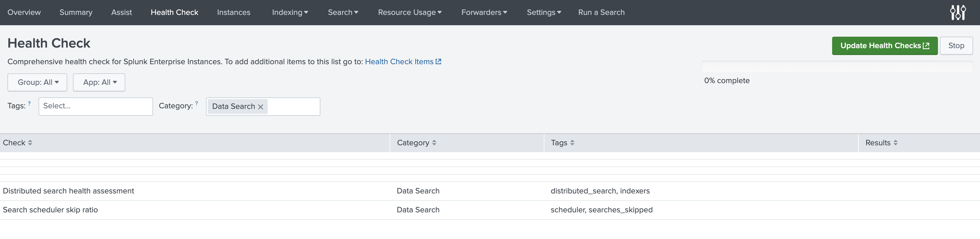Click the Update Health Checks button
Viewport: 980px width, 239px height.
(x=884, y=46)
